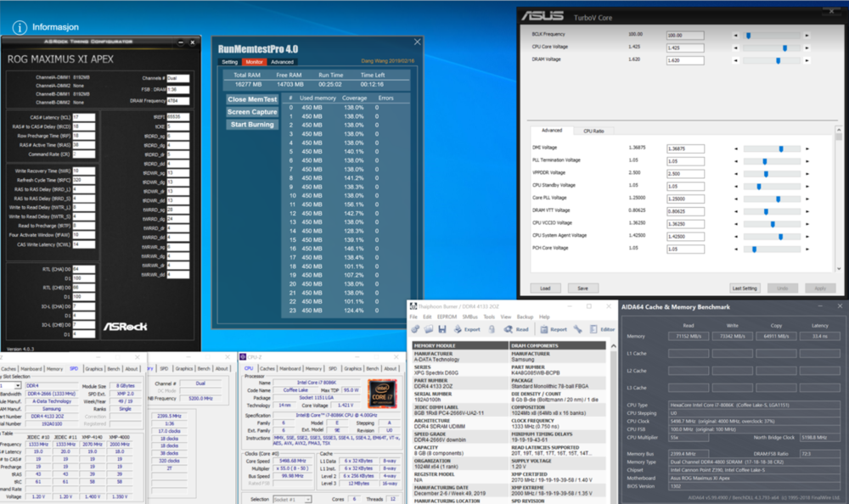
Task: Click the Export toolbar button in Thaiphoon Burner
Action: (x=467, y=329)
